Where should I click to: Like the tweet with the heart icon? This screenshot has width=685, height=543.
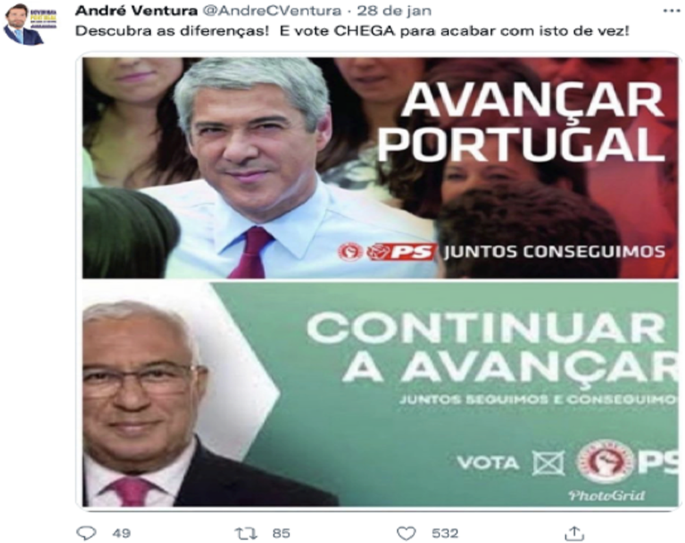[x=406, y=533]
